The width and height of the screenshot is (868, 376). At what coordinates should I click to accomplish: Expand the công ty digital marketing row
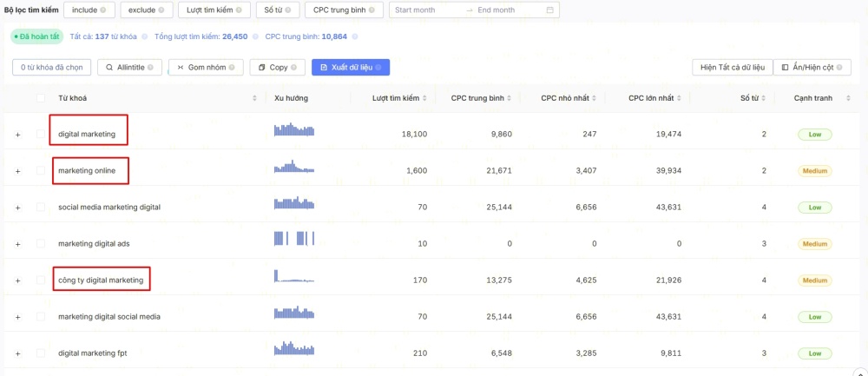click(x=17, y=280)
